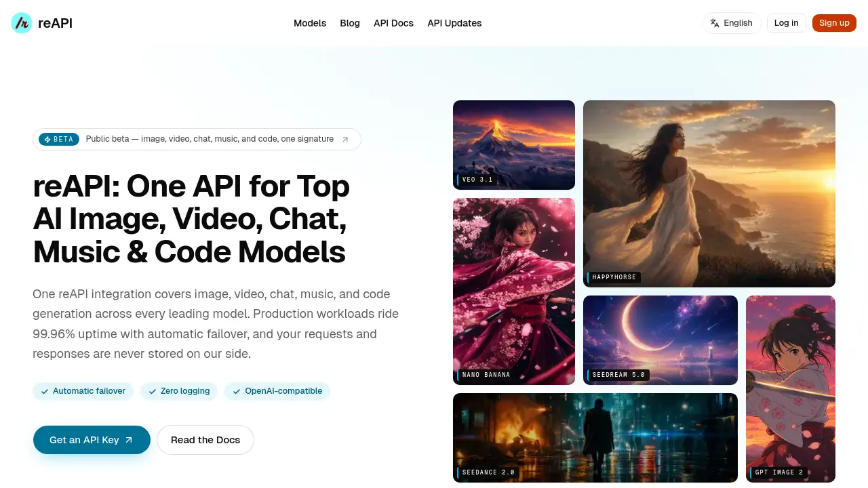Select the HAPPYHORSE sunset woman thumbnail
The width and height of the screenshot is (868, 488).
tap(709, 194)
